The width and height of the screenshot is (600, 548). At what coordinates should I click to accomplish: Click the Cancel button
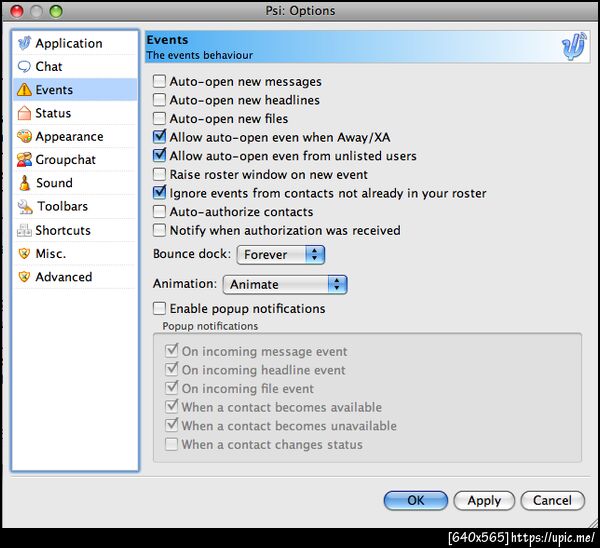point(553,501)
